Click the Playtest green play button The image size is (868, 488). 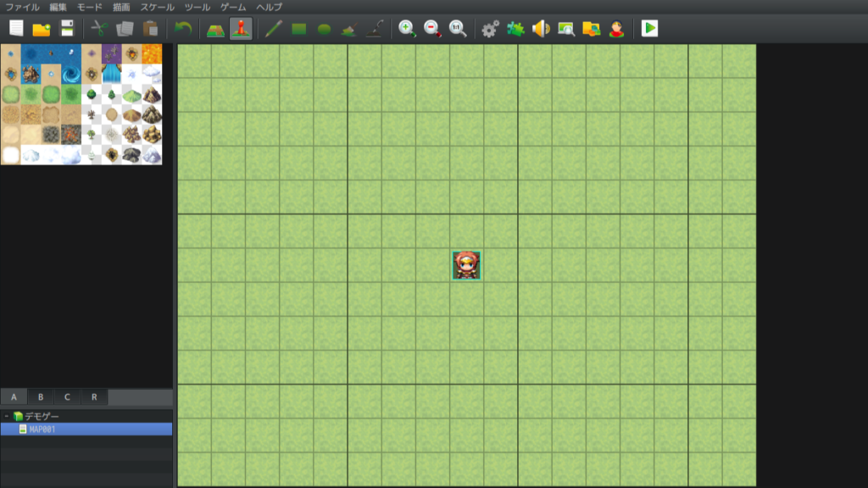click(x=650, y=29)
